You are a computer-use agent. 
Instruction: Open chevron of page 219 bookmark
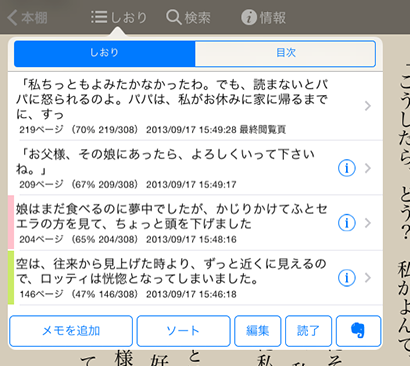(x=368, y=106)
